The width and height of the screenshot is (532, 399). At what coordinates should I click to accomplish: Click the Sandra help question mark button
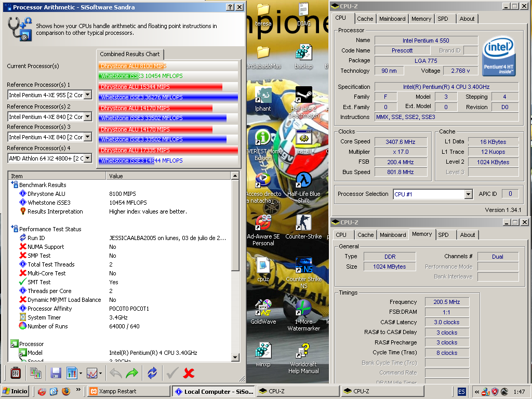[230, 7]
